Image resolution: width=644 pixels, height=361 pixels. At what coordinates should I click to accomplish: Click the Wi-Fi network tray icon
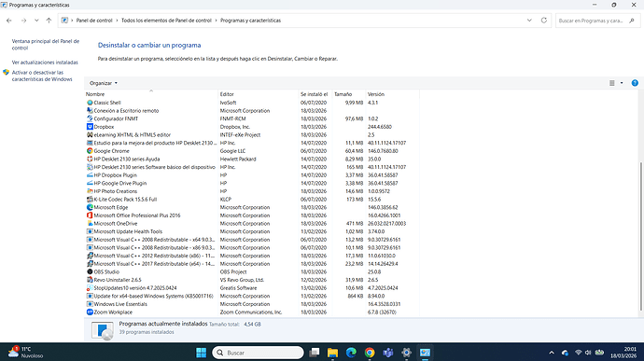pos(579,353)
